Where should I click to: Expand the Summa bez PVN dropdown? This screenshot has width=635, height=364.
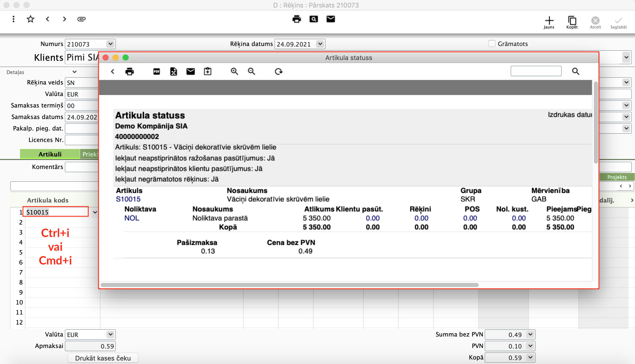point(530,334)
